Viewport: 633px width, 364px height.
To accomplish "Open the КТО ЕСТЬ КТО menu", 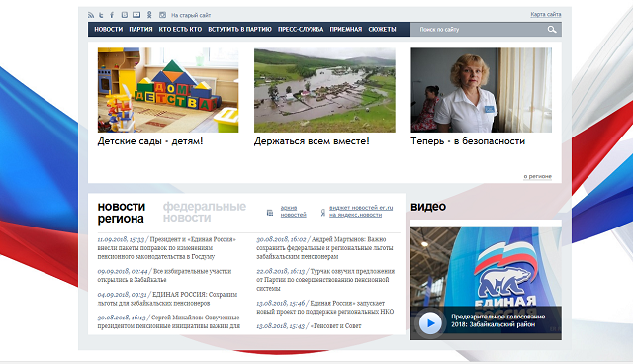I will click(180, 29).
